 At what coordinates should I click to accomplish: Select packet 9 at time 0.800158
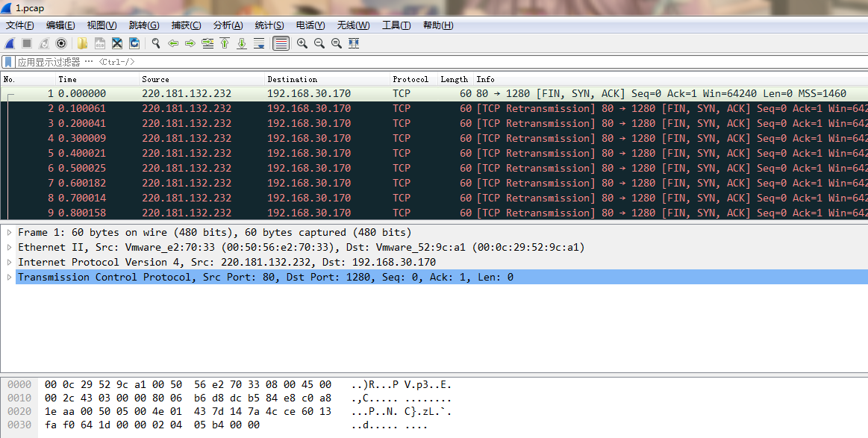pos(434,213)
